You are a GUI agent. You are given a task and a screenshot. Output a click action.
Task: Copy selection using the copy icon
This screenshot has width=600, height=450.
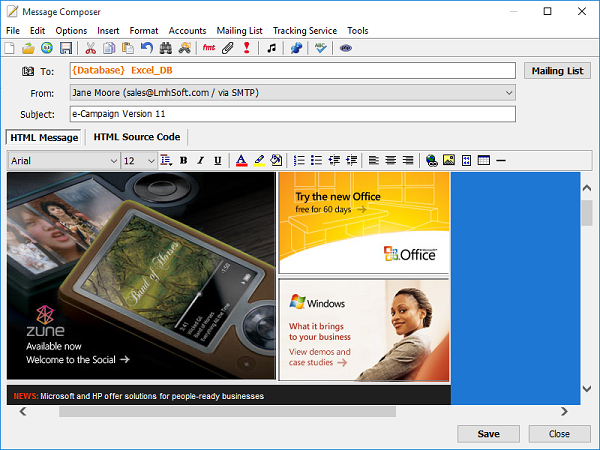pyautogui.click(x=109, y=48)
